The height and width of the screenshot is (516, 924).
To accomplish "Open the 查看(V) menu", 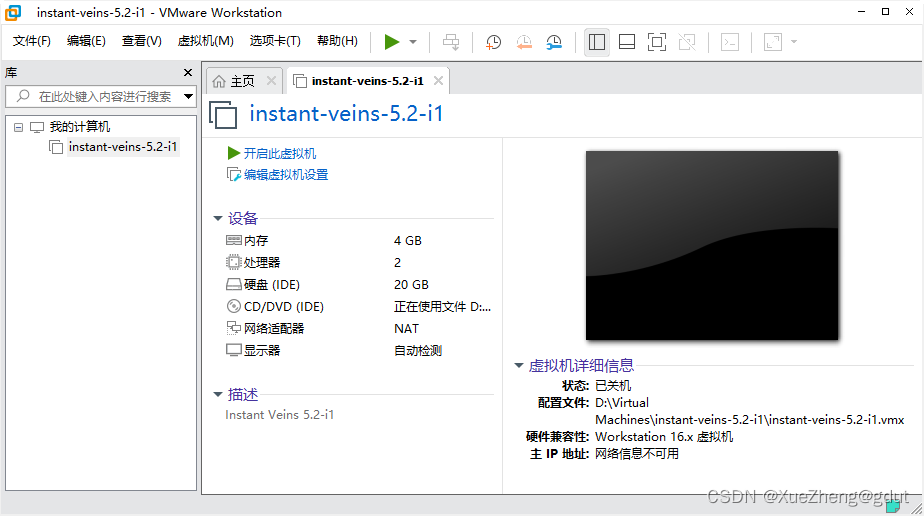I will 141,41.
